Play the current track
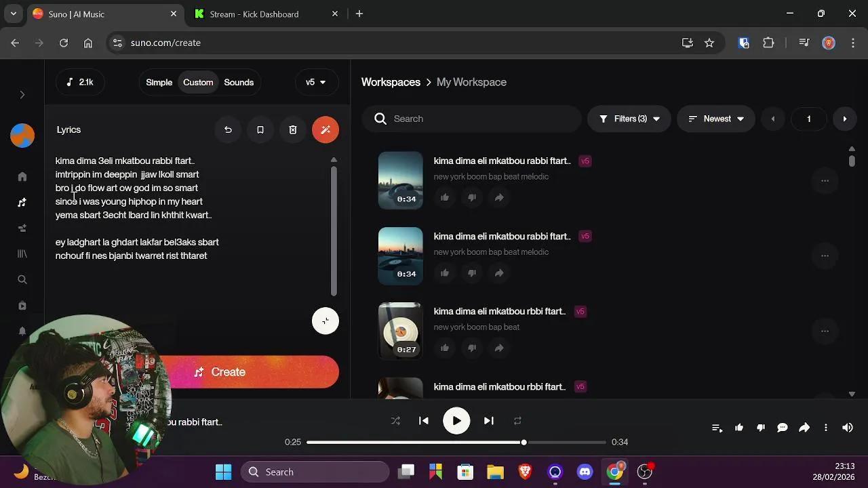 [x=456, y=421]
